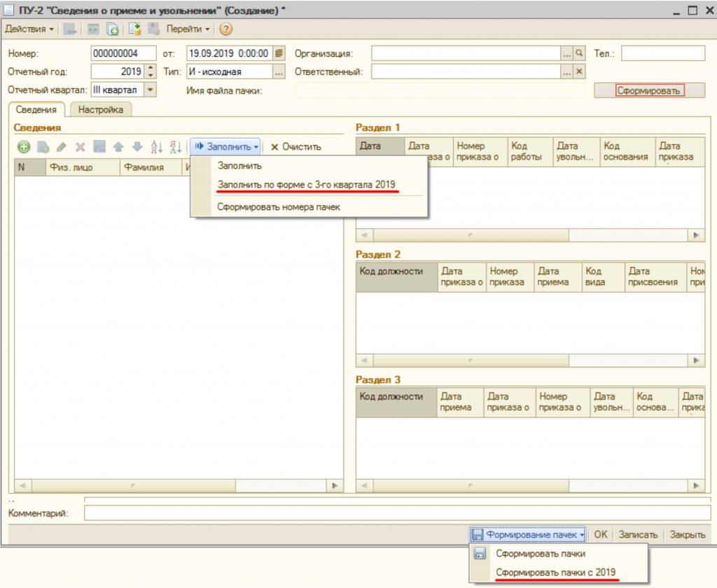Click the Очистить button in Сведения toolbar
Screen dimensions: 717x588
pyautogui.click(x=295, y=147)
